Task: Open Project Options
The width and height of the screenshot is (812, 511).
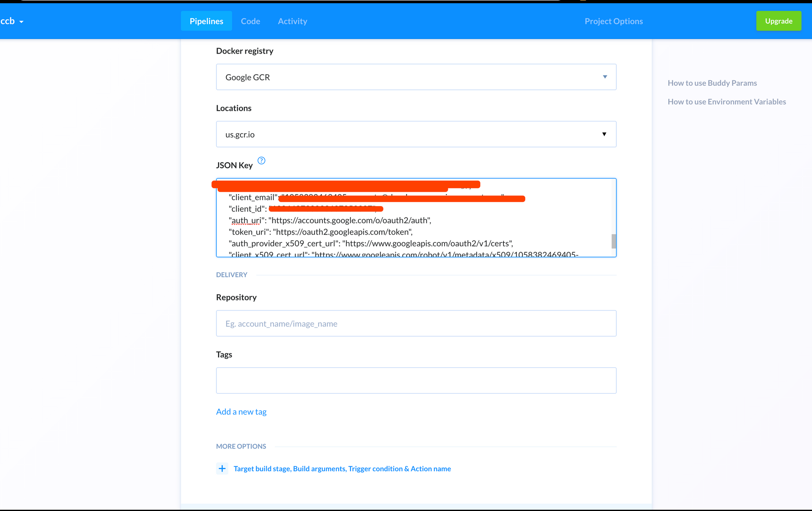Action: [613, 21]
